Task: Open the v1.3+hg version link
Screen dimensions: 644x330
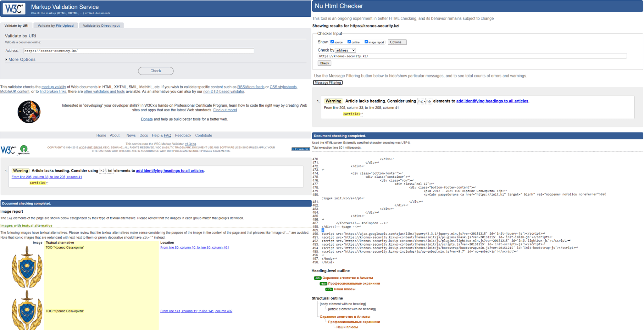Action: [x=190, y=144]
